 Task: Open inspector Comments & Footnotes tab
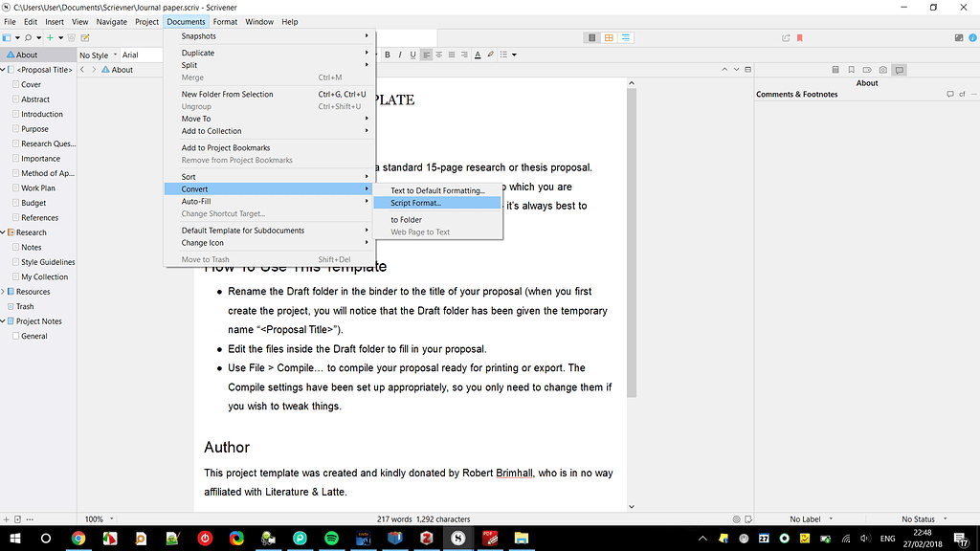(x=900, y=70)
